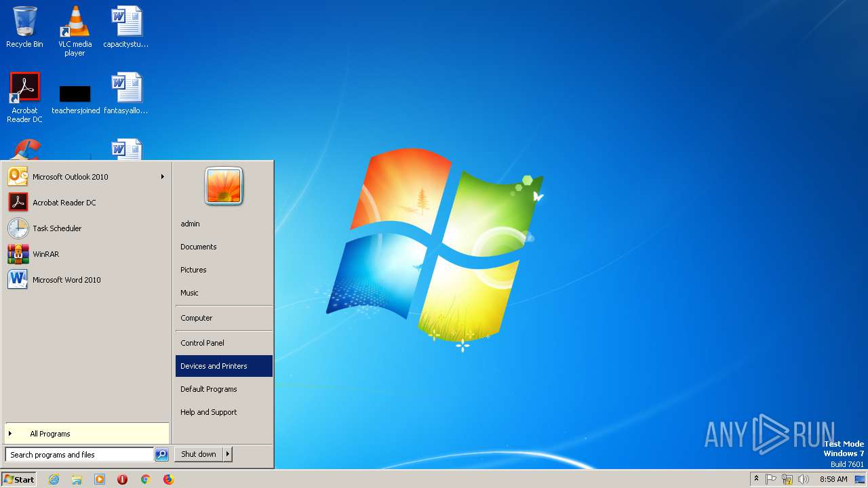
Task: Open Documents from Start menu
Action: 224,247
